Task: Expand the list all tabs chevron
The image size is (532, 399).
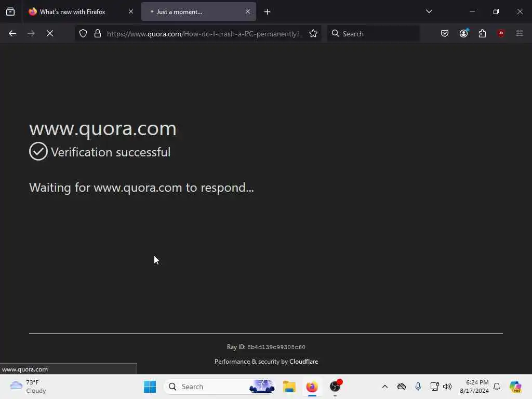Action: click(x=429, y=11)
